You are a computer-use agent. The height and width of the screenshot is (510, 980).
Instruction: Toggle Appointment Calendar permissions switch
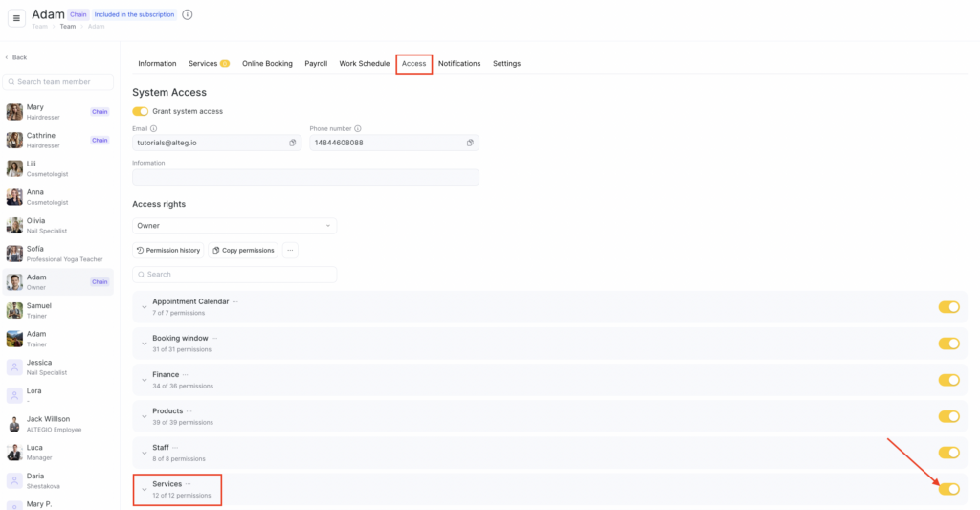coord(948,307)
